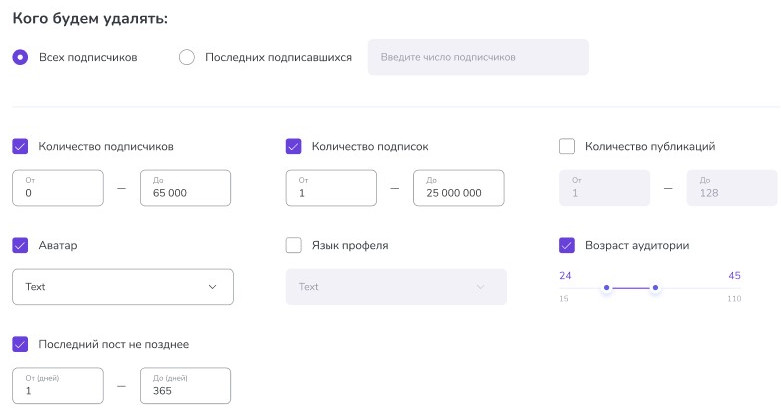This screenshot has width=781, height=415.
Task: Click the 'От (дней)' field showing 1
Action: (x=58, y=386)
